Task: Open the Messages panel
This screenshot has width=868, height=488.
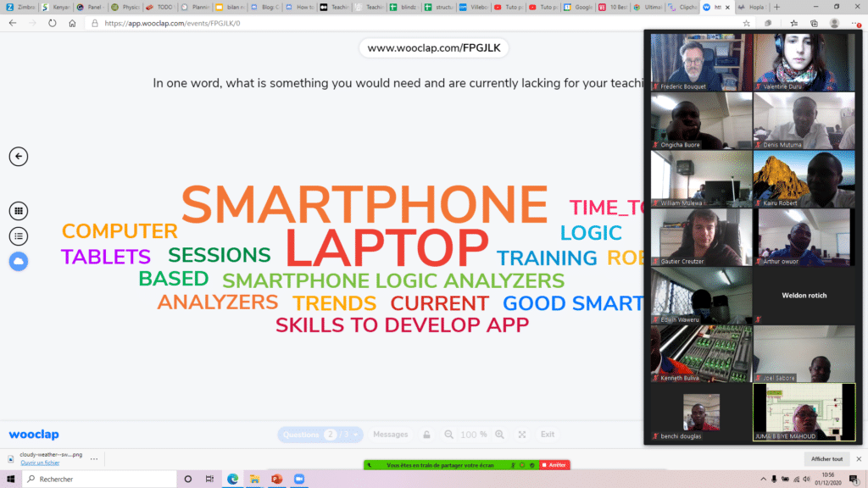Action: [x=391, y=435]
